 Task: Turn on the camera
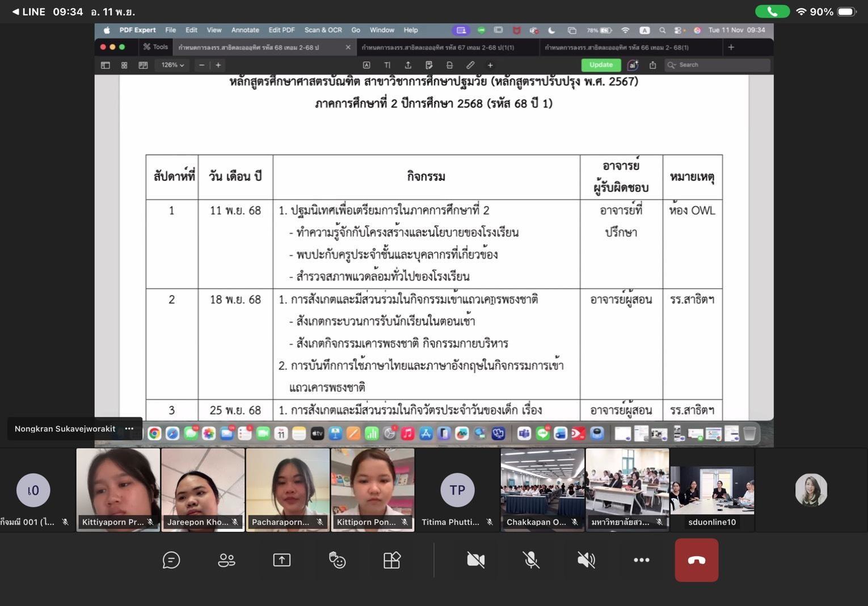[475, 560]
